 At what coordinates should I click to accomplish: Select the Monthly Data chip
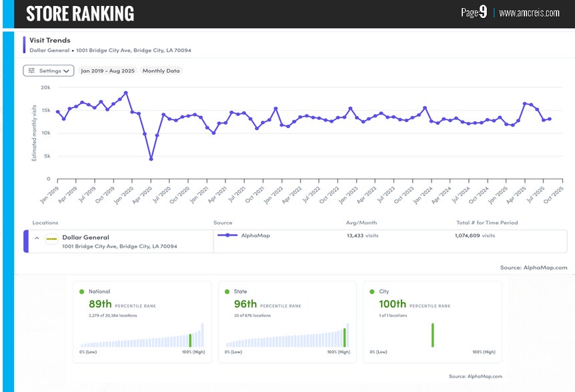[x=161, y=71]
